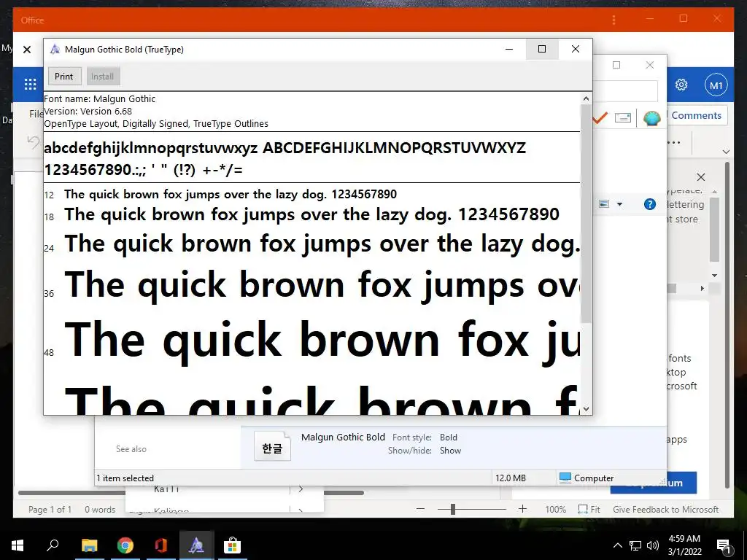Click font viewer taskbar icon
Screen dimensions: 747x560
196,545
